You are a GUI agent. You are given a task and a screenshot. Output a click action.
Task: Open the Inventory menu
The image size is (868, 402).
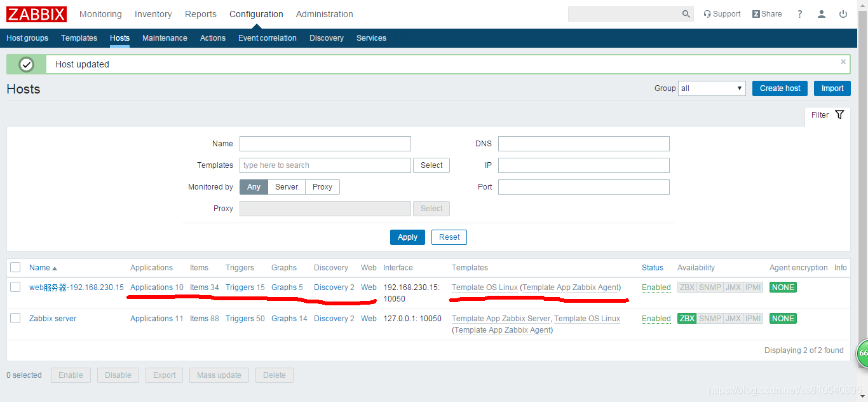(x=153, y=14)
